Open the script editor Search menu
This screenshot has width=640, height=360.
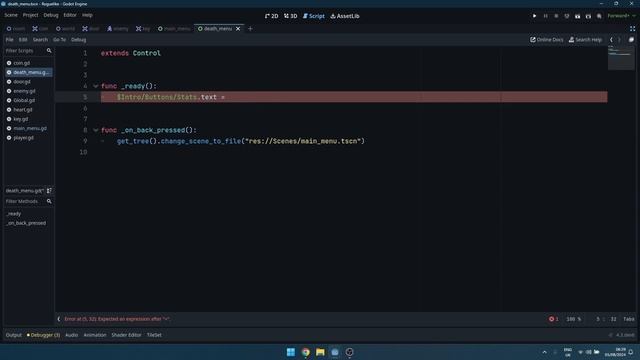click(x=40, y=40)
